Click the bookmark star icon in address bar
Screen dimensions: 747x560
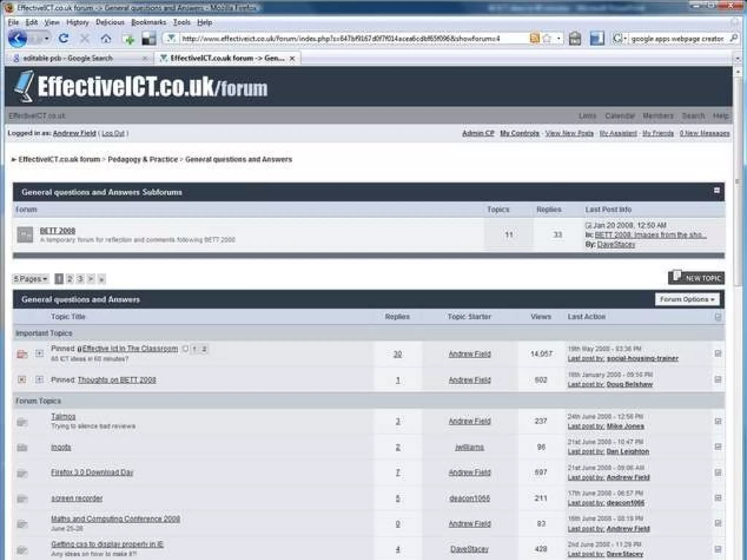point(547,38)
